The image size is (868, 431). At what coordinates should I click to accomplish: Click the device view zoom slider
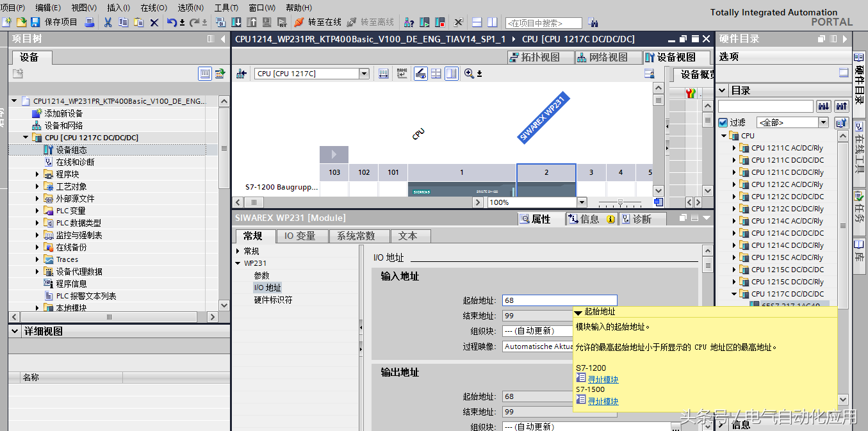(619, 202)
